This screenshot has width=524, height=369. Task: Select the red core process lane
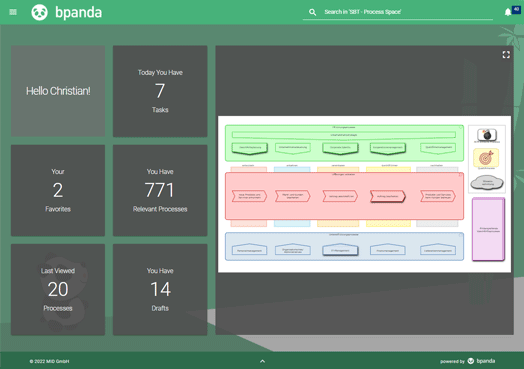344,196
